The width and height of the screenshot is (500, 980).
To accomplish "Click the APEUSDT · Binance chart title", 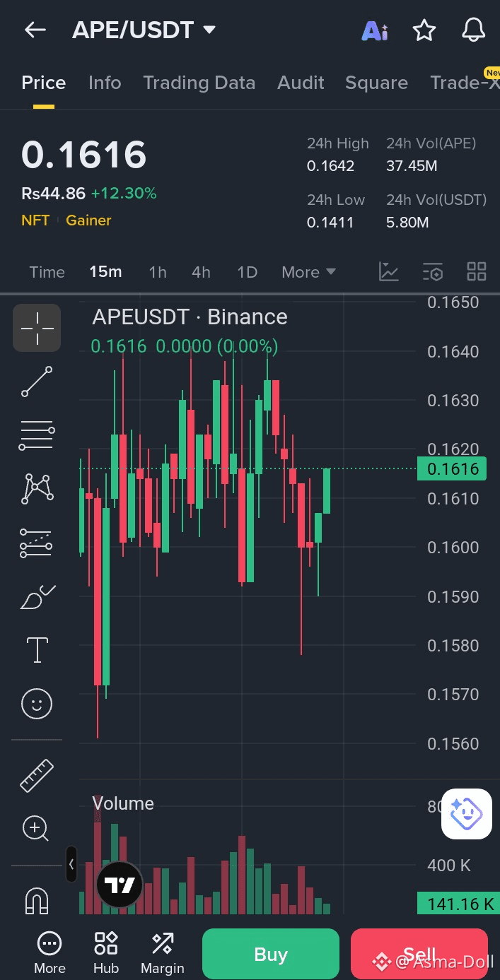I will (190, 317).
